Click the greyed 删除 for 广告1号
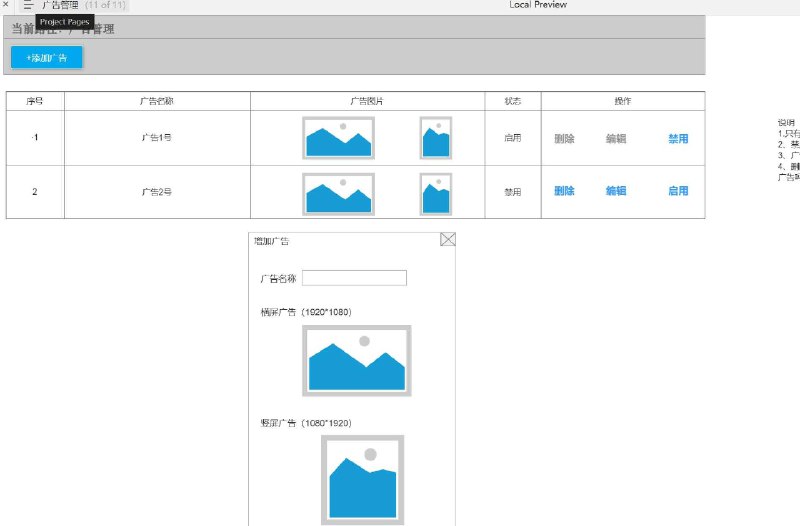800x526 pixels. (x=564, y=139)
